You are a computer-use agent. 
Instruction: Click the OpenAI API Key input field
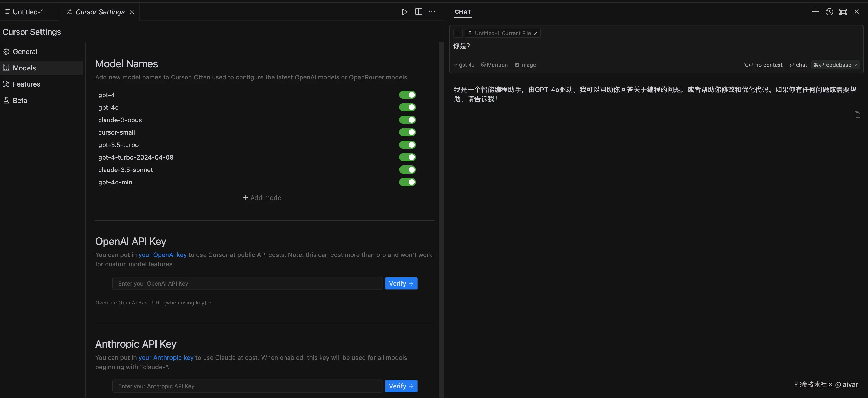(x=247, y=283)
